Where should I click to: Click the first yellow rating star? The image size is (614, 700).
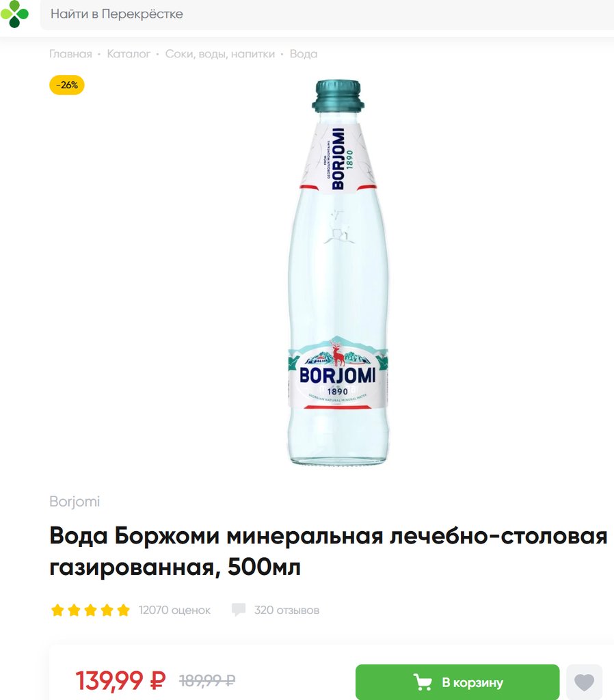[57, 610]
